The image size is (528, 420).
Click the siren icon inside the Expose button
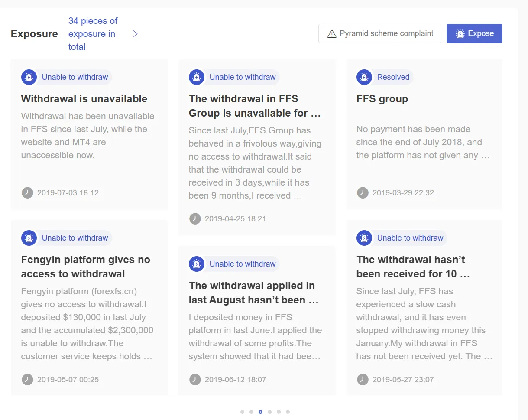(460, 34)
